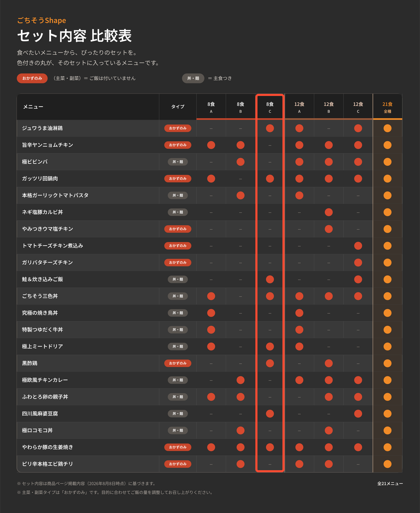The width and height of the screenshot is (420, 513).
Task: Click 12食 A dot for 究極の焼き鳥丼
Action: [x=299, y=313]
